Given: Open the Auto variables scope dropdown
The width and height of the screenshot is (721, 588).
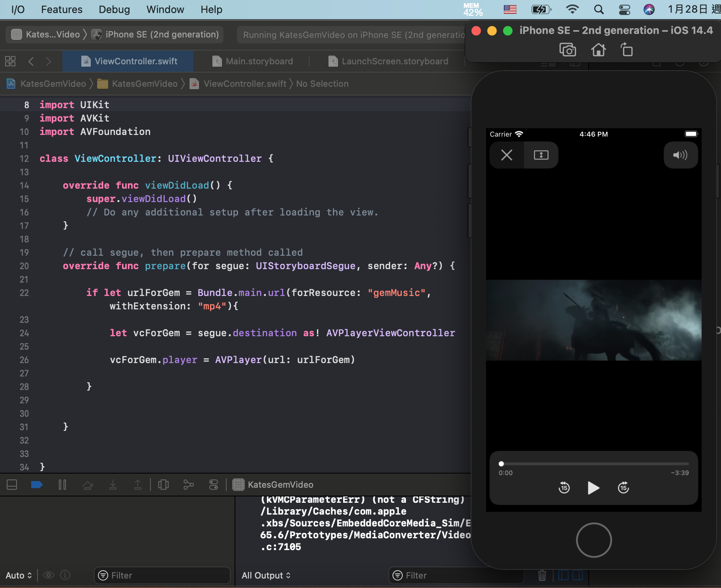Looking at the screenshot, I should pos(19,575).
